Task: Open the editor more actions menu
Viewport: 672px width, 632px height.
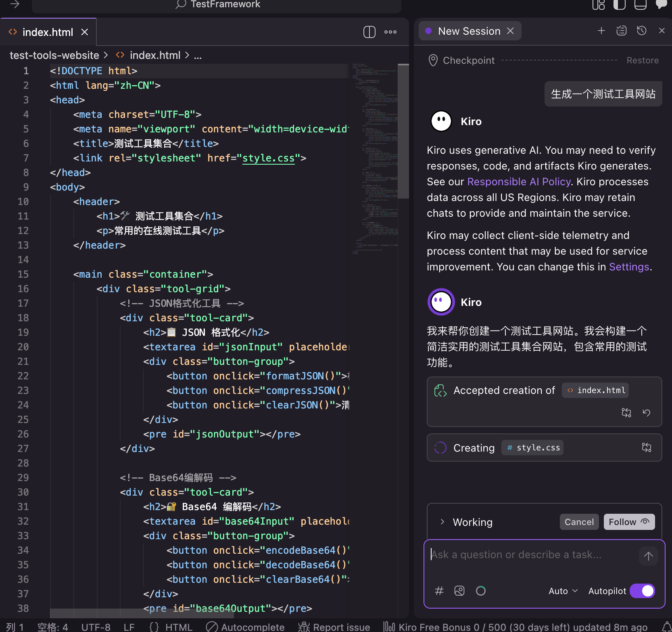Action: pyautogui.click(x=390, y=32)
